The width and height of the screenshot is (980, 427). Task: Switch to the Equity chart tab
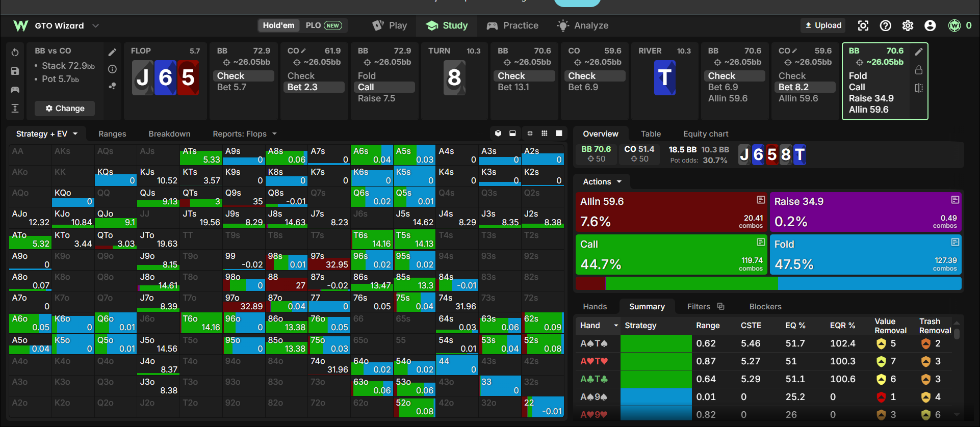pos(706,134)
